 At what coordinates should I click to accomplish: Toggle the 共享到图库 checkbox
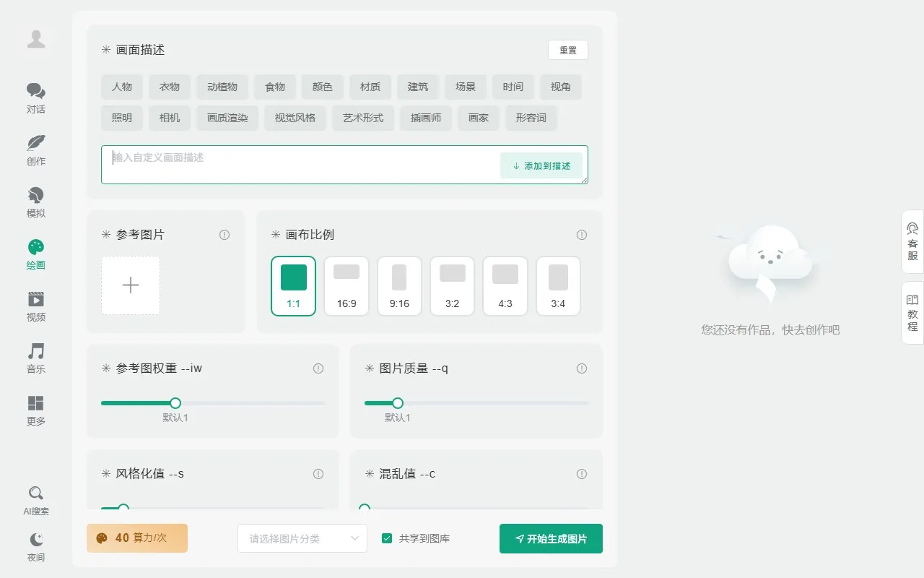387,538
